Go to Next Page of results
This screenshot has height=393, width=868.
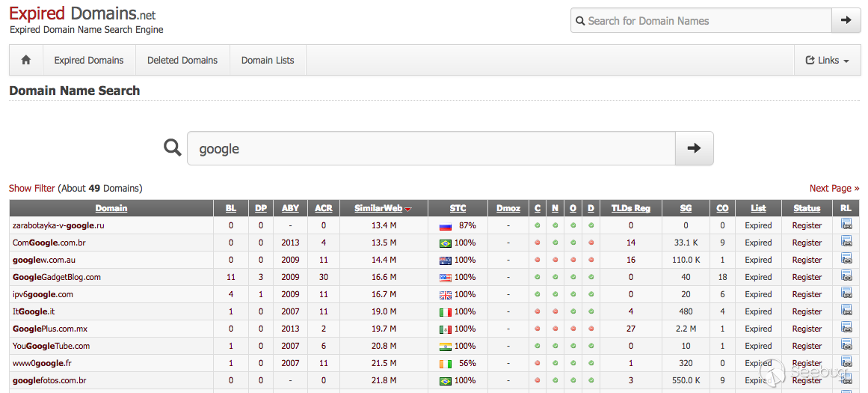click(834, 189)
